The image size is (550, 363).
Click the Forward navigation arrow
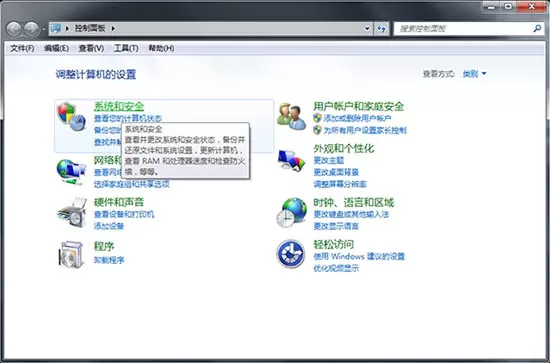[x=32, y=29]
